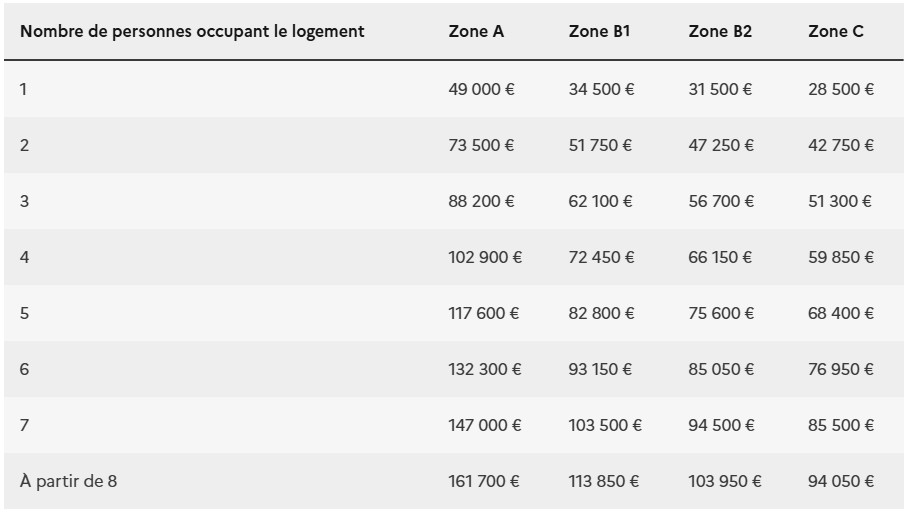Select the 102 900 € cell

(485, 257)
